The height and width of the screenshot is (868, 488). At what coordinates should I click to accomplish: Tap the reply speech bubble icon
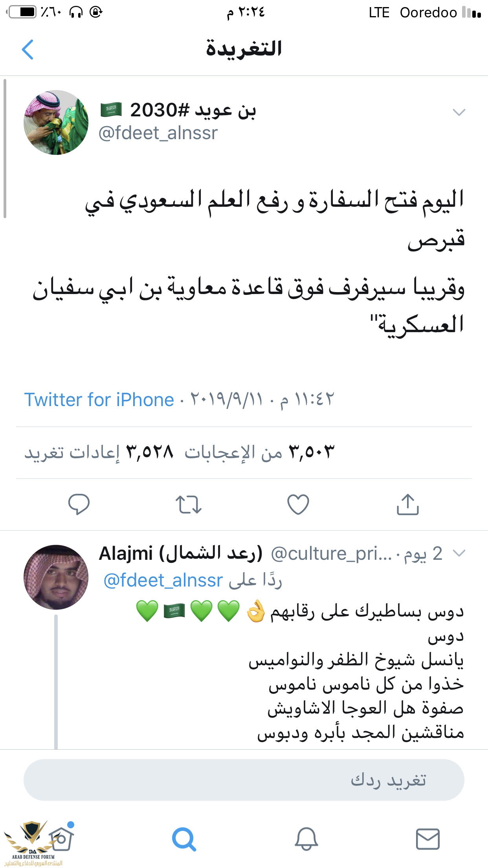[x=79, y=504]
